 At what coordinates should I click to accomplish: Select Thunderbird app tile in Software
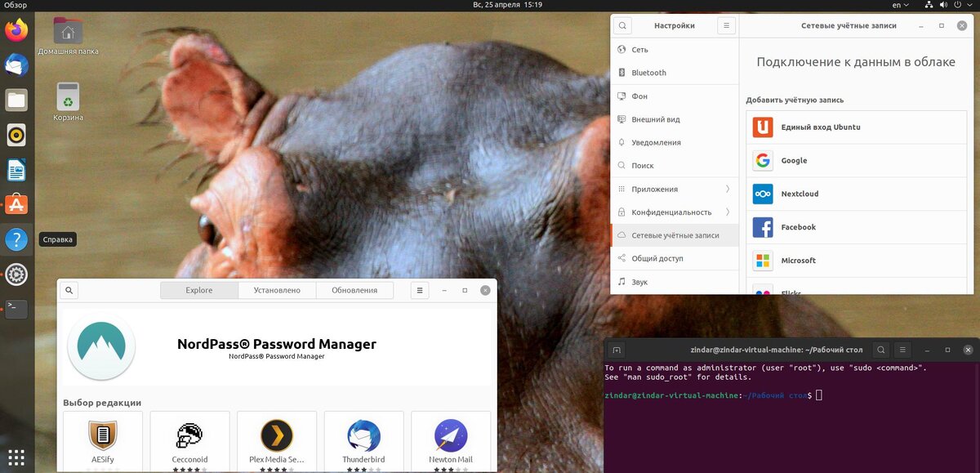click(x=364, y=441)
